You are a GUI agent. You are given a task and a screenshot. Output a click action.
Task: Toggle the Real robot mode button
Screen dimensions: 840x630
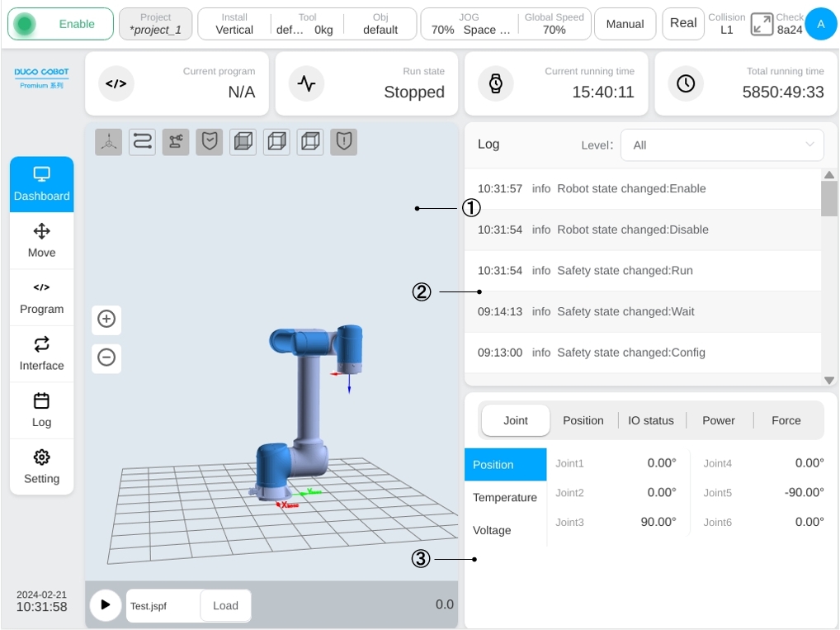point(683,24)
